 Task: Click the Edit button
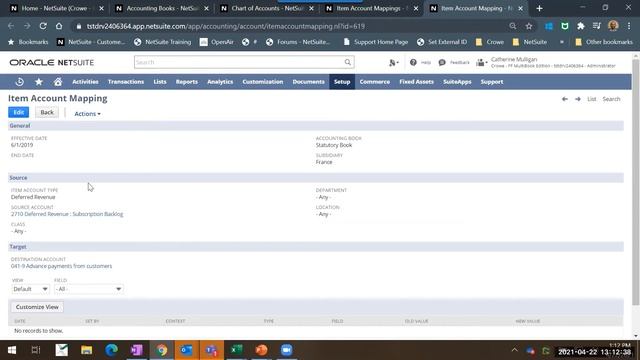(x=18, y=112)
